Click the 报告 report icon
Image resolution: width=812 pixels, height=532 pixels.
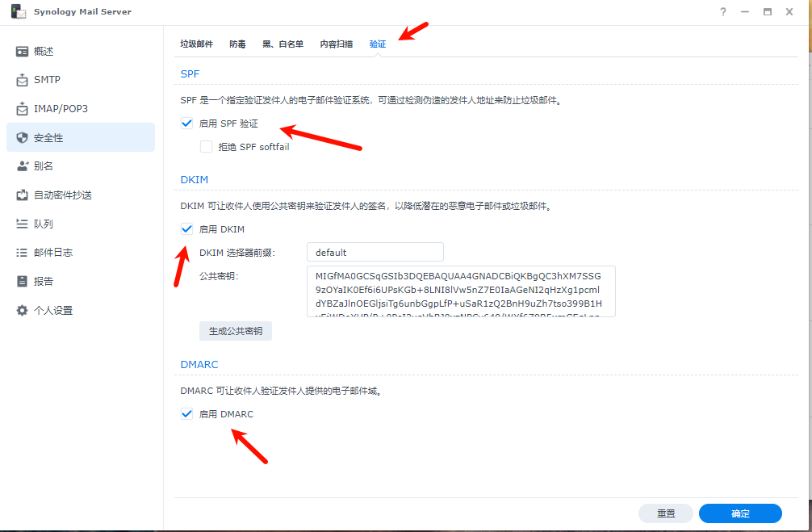(22, 281)
